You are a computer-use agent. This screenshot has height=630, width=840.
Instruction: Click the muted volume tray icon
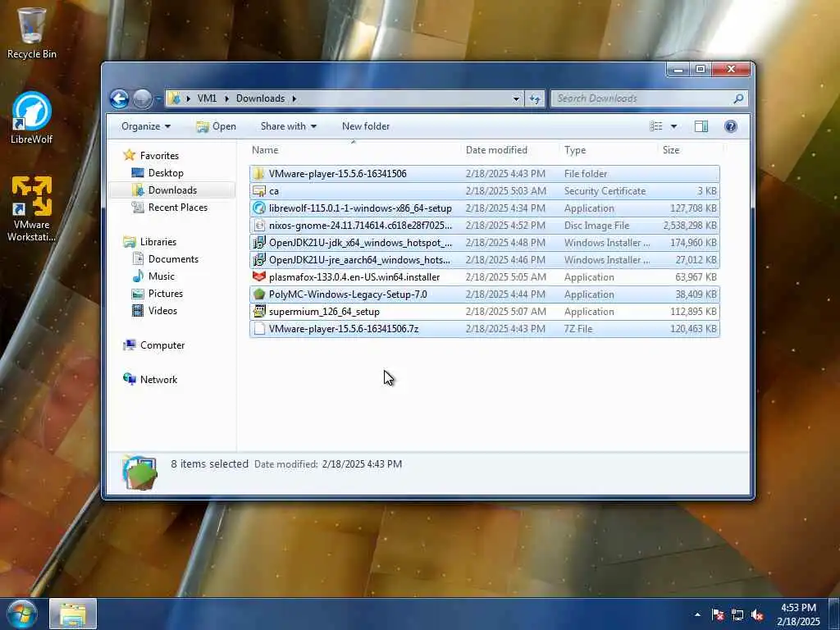pos(757,614)
